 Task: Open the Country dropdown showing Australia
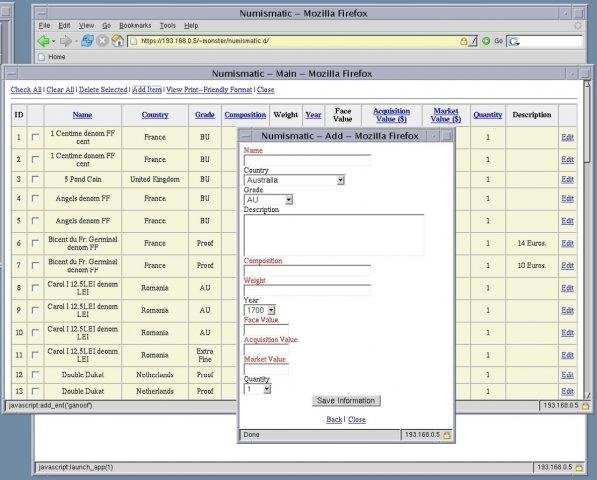tap(294, 180)
